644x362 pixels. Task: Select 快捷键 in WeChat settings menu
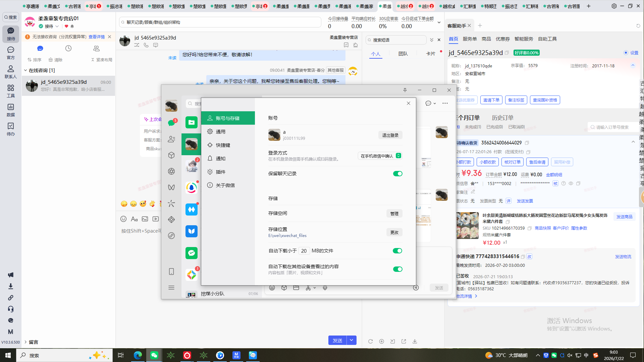pos(228,145)
